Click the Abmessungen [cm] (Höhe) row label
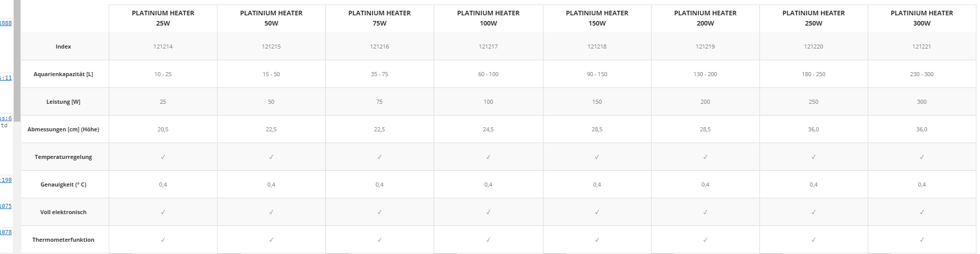 [x=63, y=129]
